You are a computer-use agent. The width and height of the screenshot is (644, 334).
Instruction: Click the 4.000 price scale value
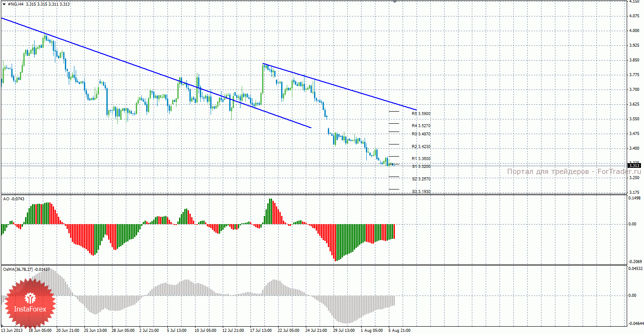[634, 31]
